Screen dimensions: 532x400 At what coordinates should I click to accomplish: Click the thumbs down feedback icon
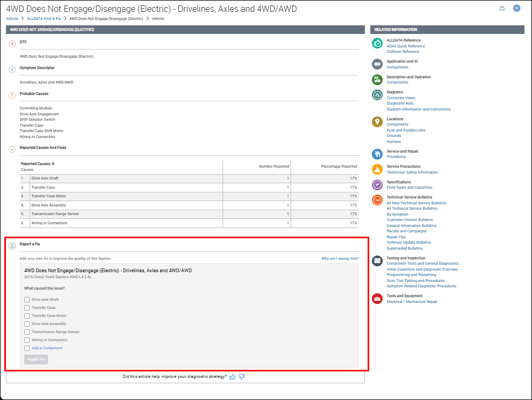coord(241,377)
